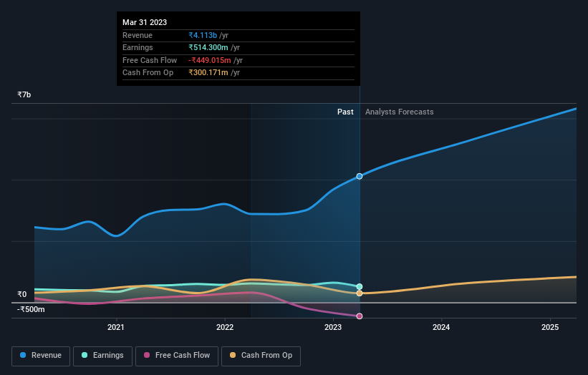Click the -₹500m y-axis label

31,309
